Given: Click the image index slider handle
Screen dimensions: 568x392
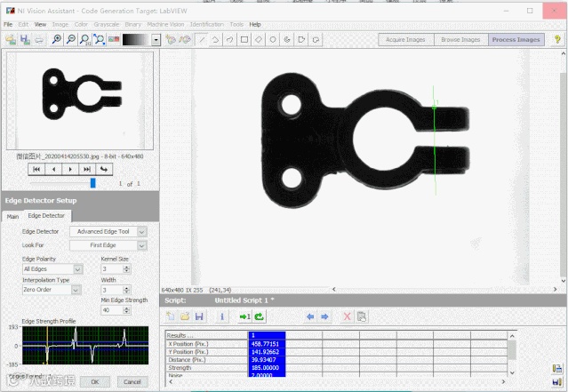Looking at the screenshot, I should coord(92,183).
